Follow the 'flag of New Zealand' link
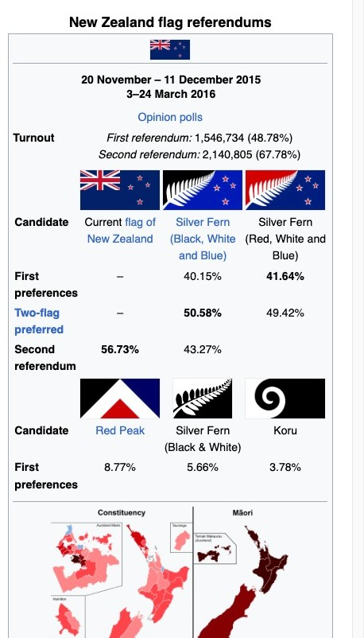This screenshot has height=638, width=364. point(122,230)
